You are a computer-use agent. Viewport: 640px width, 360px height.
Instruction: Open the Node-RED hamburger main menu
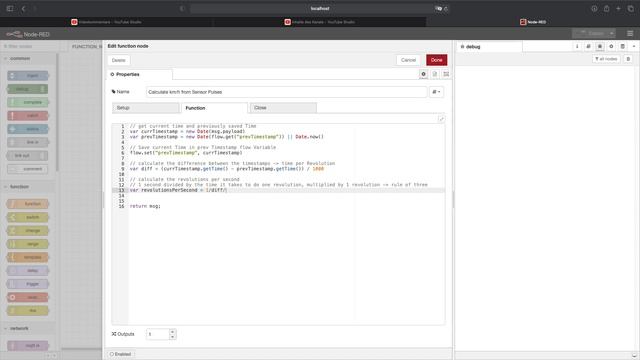tap(630, 33)
